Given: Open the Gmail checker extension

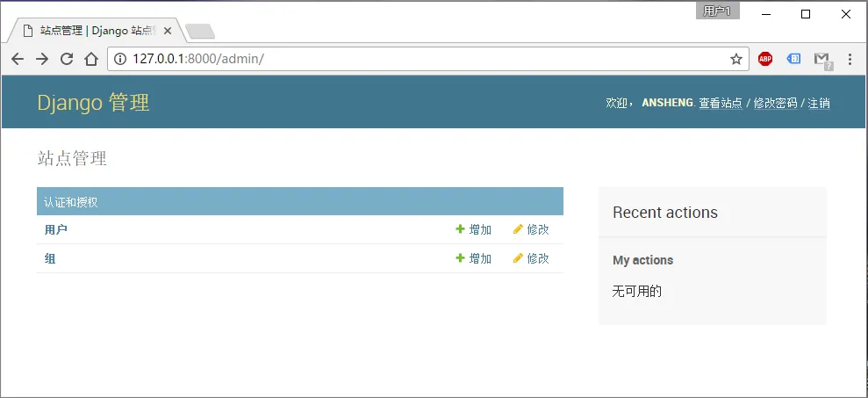Looking at the screenshot, I should [822, 60].
